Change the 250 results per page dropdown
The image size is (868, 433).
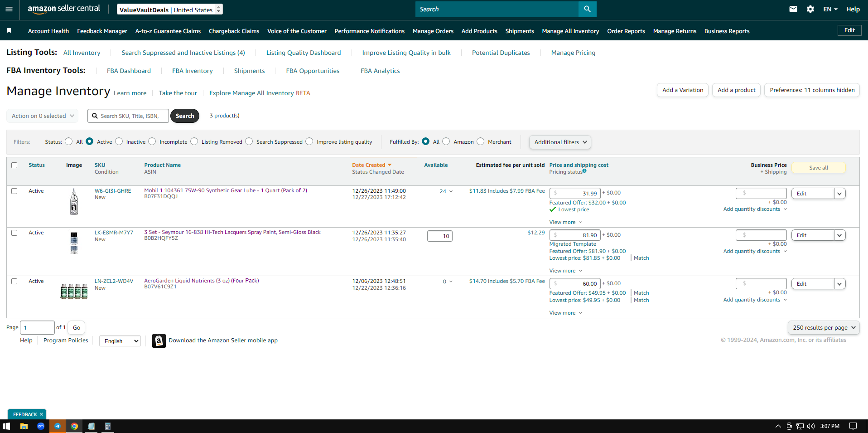click(x=824, y=327)
